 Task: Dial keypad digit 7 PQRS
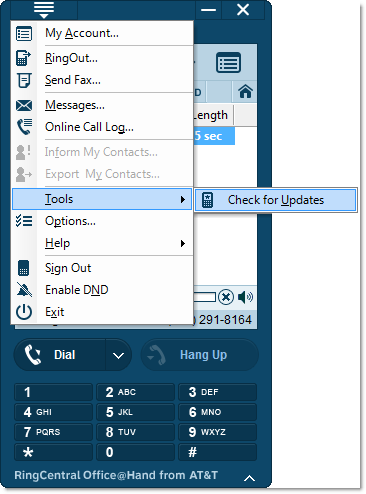pos(53,432)
